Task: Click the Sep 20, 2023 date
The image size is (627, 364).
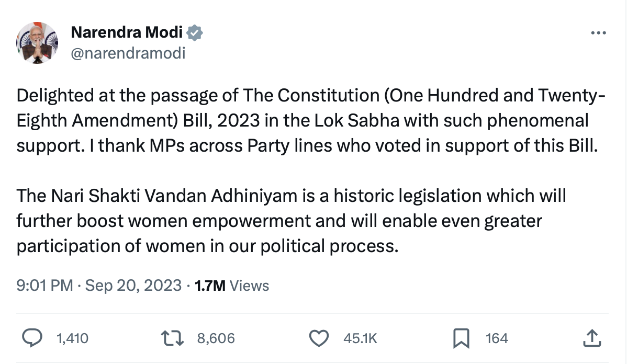Action: [x=133, y=286]
